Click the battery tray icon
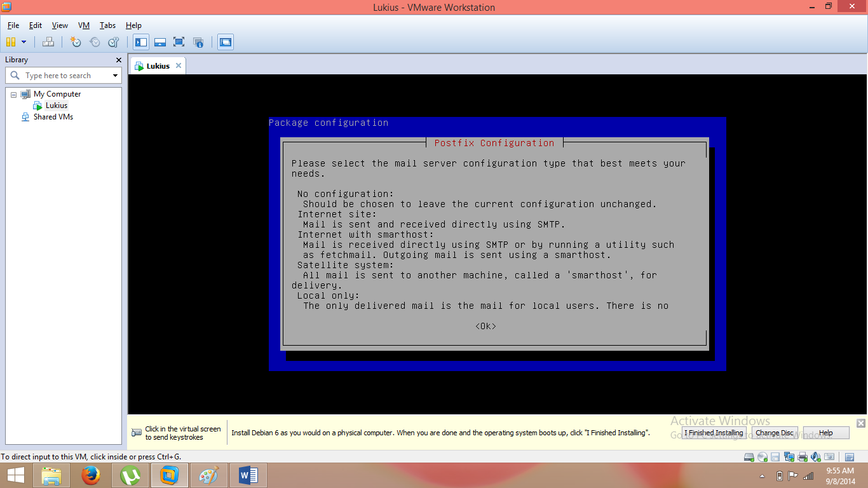 point(780,476)
